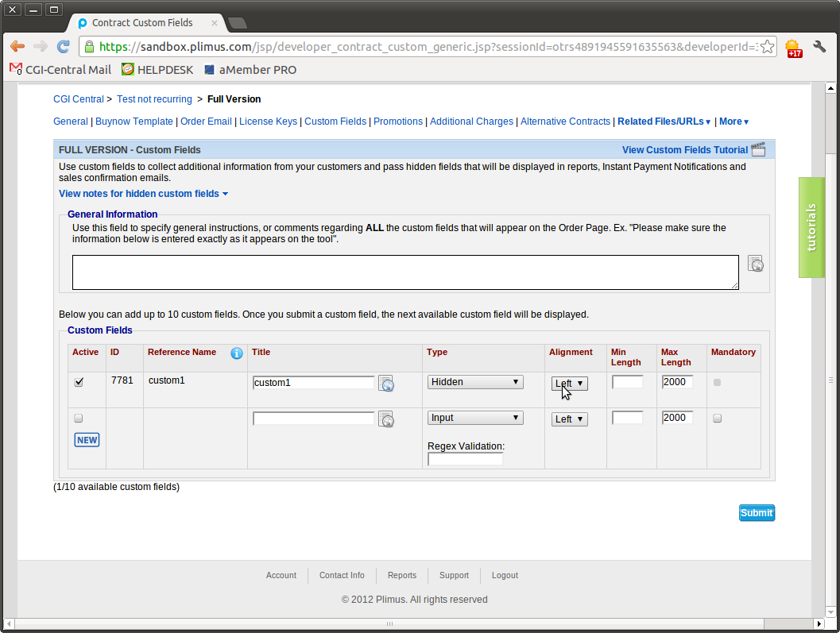Open the CGI Central breadcrumb link
Image resolution: width=840 pixels, height=633 pixels.
coord(78,99)
